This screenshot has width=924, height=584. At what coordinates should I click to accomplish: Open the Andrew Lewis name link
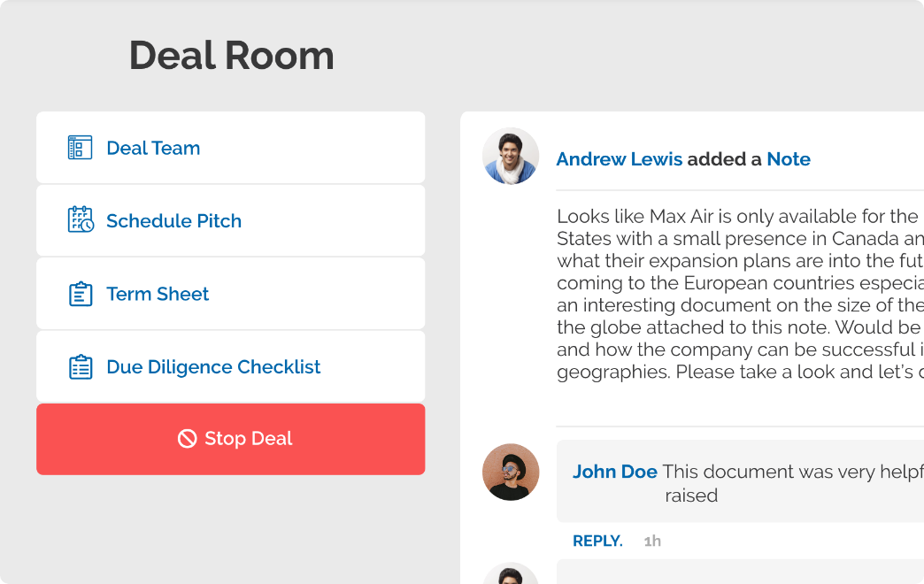pyautogui.click(x=619, y=159)
